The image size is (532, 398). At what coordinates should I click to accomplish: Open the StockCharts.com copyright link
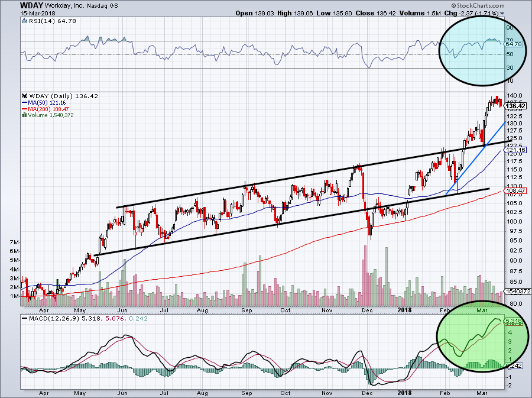pos(478,5)
